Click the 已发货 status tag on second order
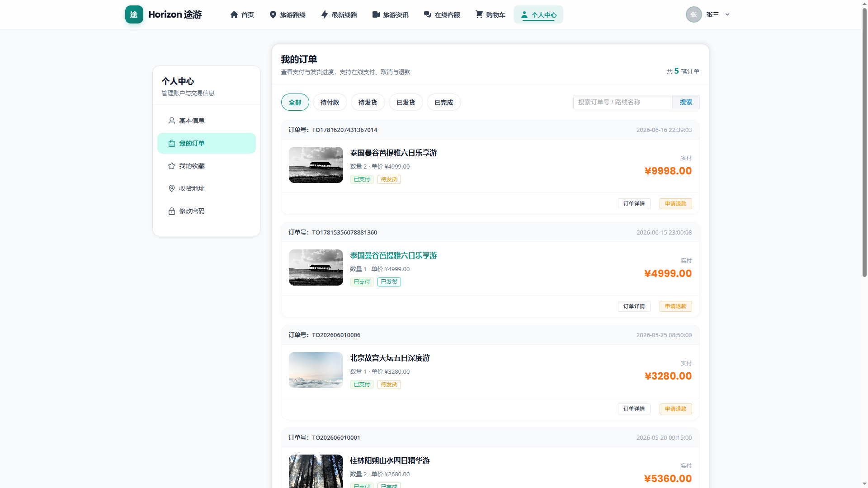 389,282
